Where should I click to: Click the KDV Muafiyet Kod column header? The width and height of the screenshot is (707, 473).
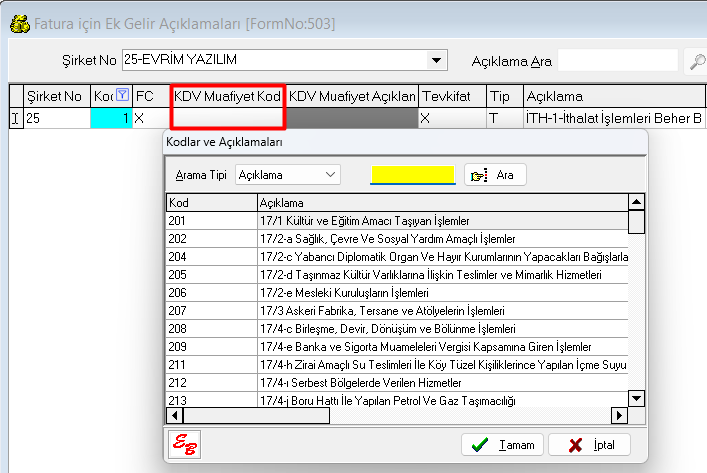coord(228,96)
